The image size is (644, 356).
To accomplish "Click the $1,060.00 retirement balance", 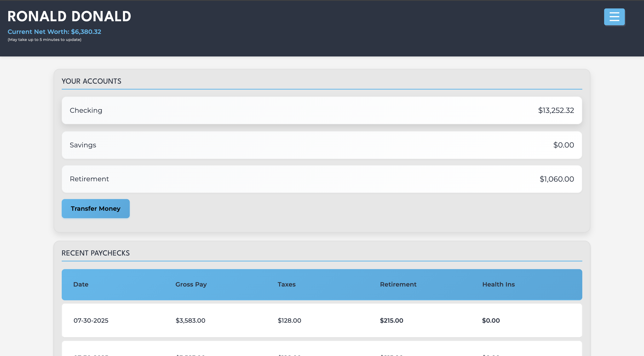I will pyautogui.click(x=556, y=179).
